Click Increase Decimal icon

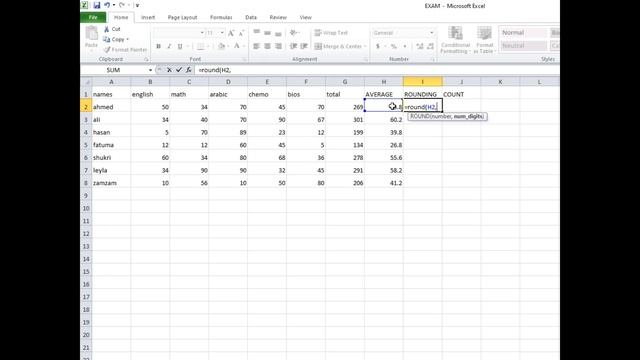(x=420, y=47)
